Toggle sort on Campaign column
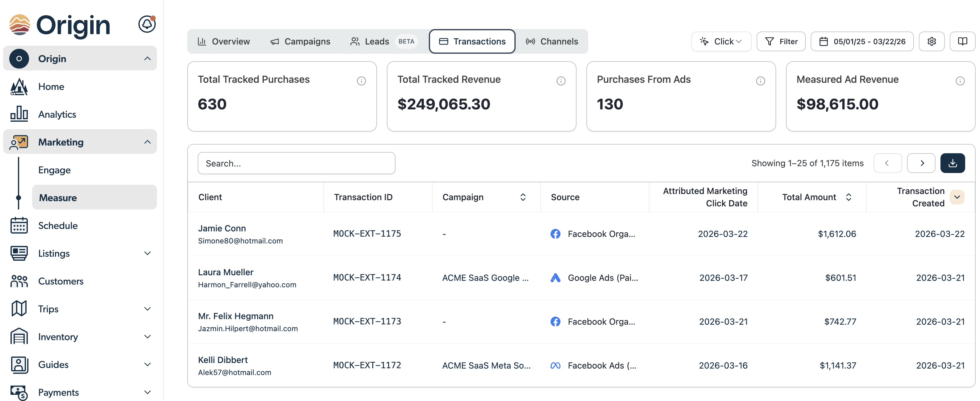This screenshot has height=401, width=980. (523, 197)
